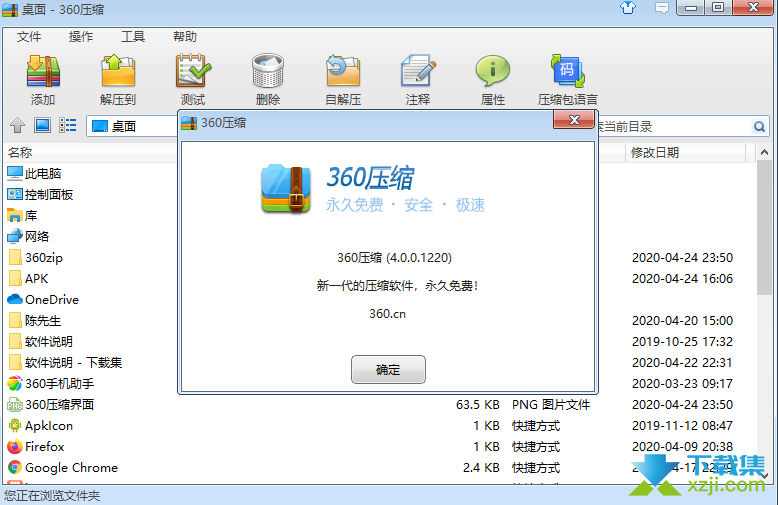Click the 属性 (Properties) info icon

coord(493,71)
